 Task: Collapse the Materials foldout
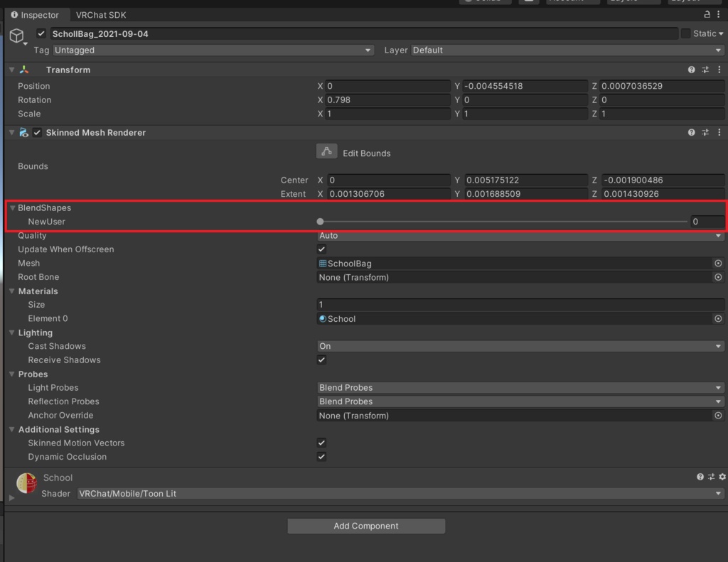click(x=11, y=291)
